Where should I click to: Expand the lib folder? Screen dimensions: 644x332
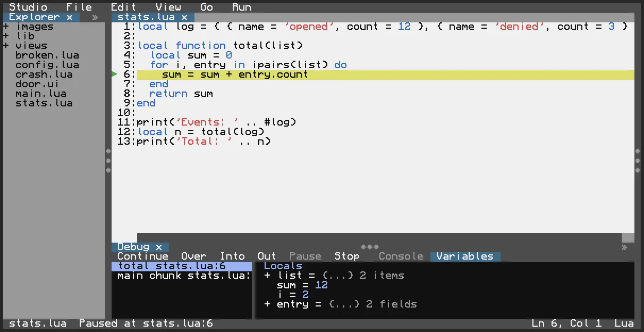coord(6,36)
